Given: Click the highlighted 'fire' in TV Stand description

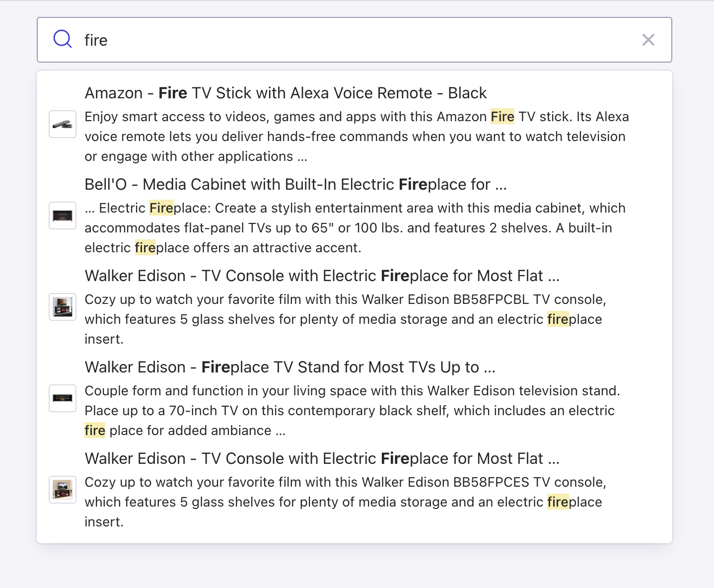Looking at the screenshot, I should (94, 431).
